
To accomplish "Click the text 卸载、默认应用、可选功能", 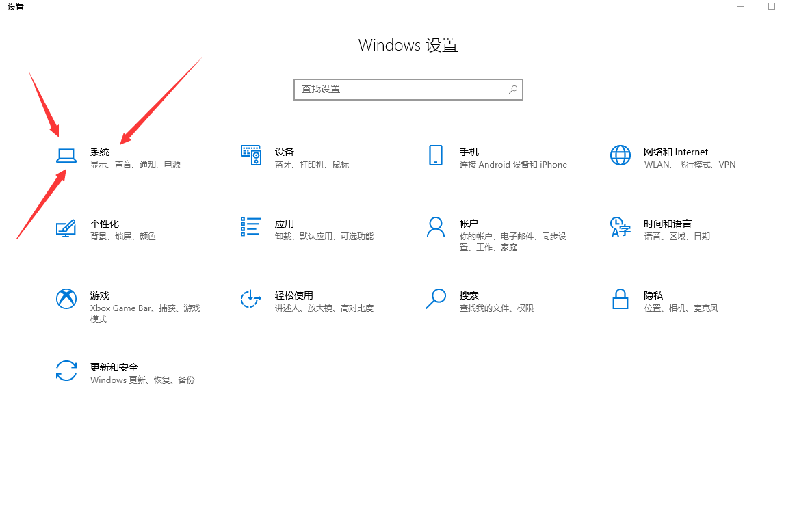I will click(x=324, y=237).
